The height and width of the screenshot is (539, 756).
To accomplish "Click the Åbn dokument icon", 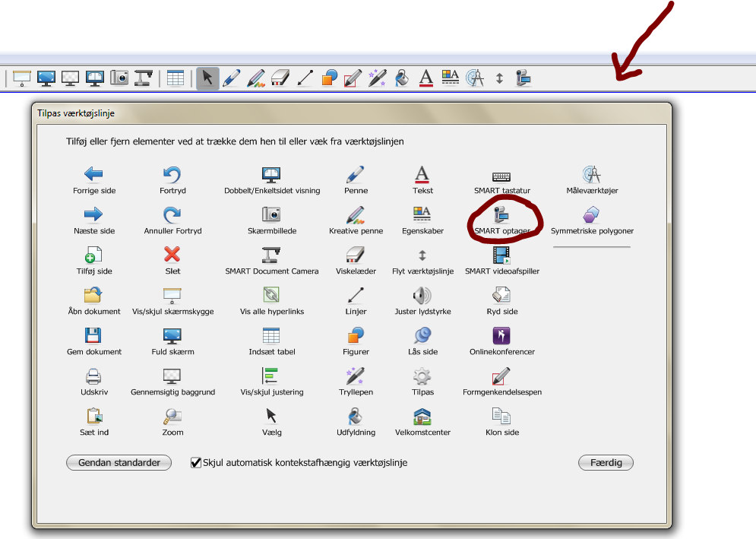I will (x=93, y=294).
